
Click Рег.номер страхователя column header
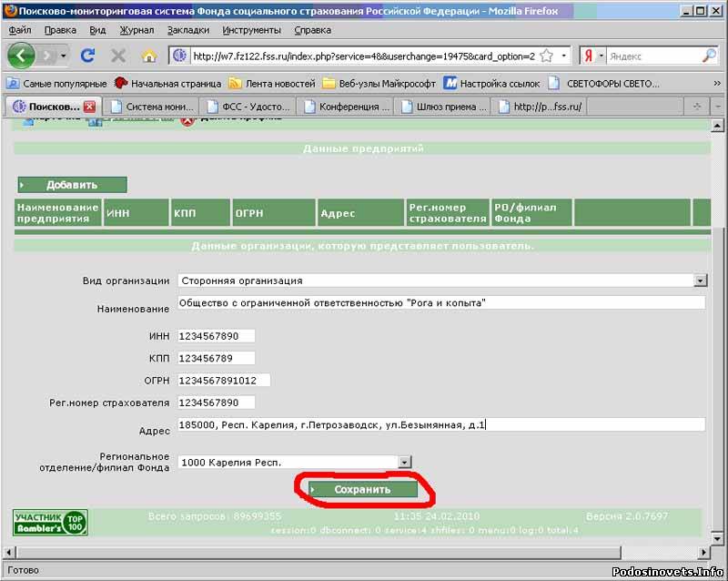tap(448, 213)
